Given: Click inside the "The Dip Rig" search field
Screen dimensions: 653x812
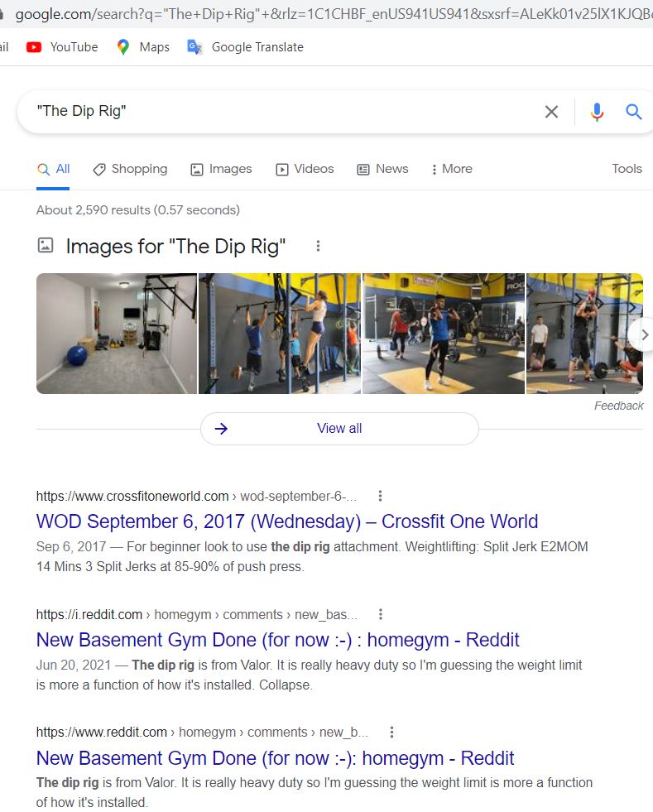Looking at the screenshot, I should pyautogui.click(x=280, y=112).
